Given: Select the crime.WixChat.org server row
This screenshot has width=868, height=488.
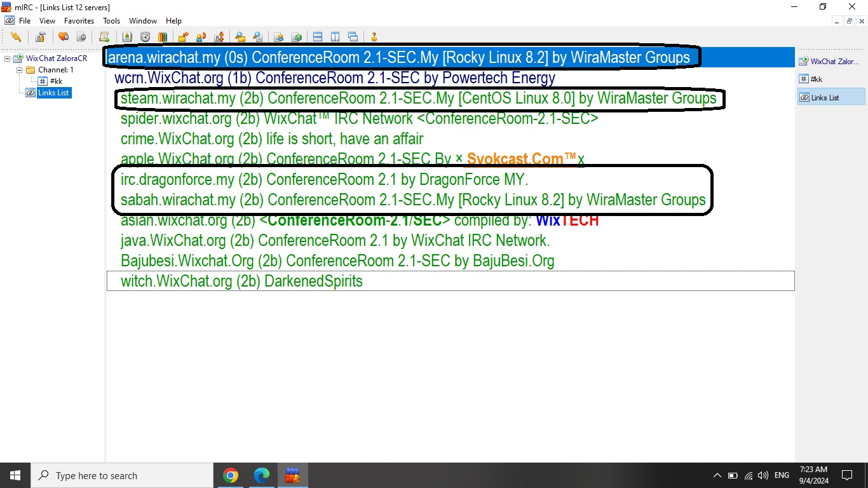Looking at the screenshot, I should click(x=451, y=139).
